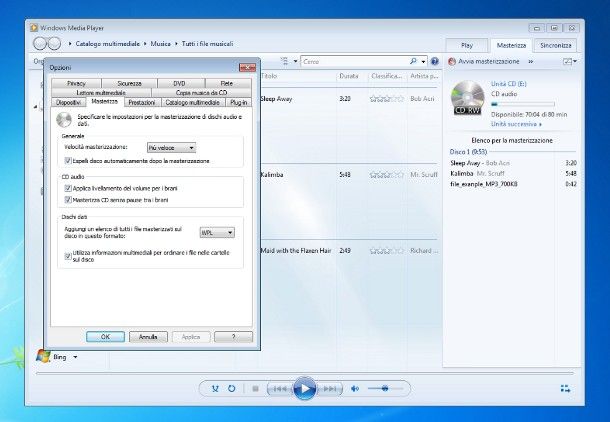Open the DVD tab

pyautogui.click(x=179, y=83)
